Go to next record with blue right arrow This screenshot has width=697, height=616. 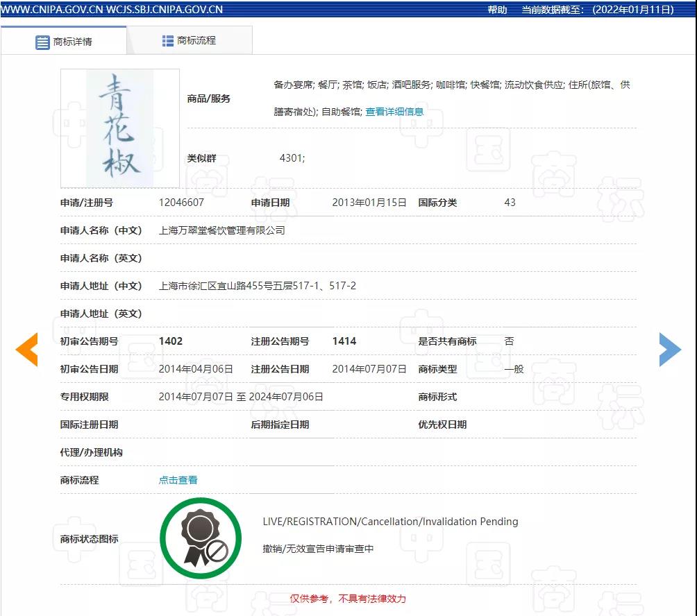coord(670,350)
